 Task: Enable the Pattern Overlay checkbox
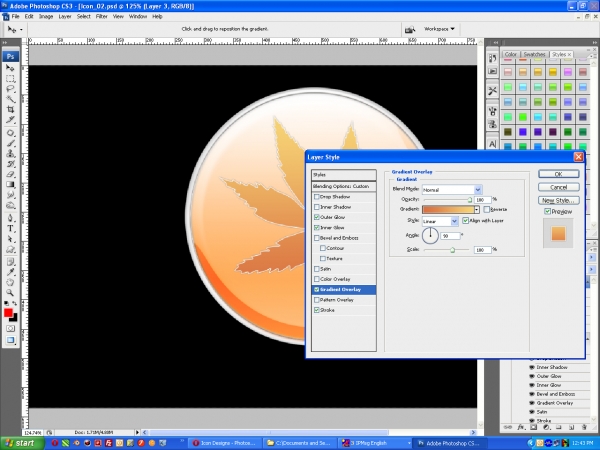[x=316, y=300]
